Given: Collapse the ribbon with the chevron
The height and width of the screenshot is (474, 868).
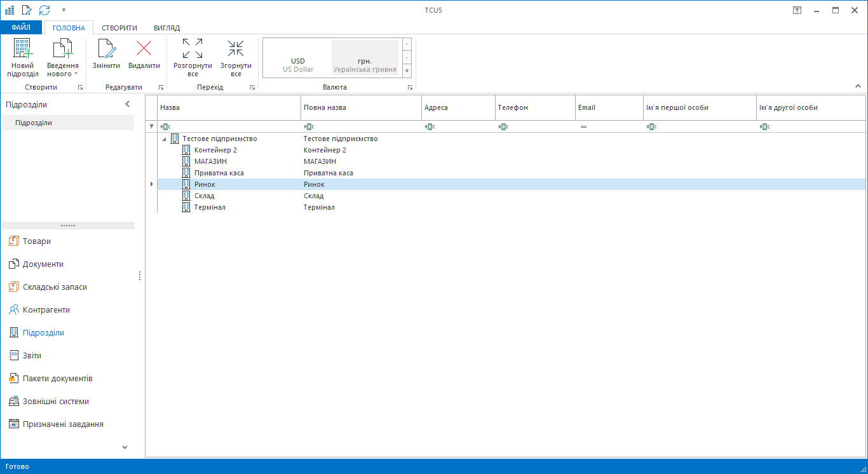Looking at the screenshot, I should coord(858,86).
